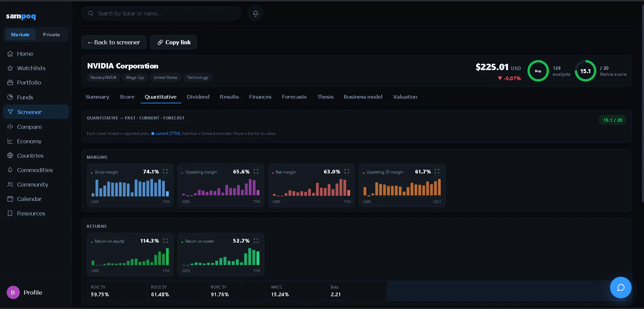Screen dimensions: 644x309
Task: Click the ROCE 5Y value cell
Action: point(177,291)
